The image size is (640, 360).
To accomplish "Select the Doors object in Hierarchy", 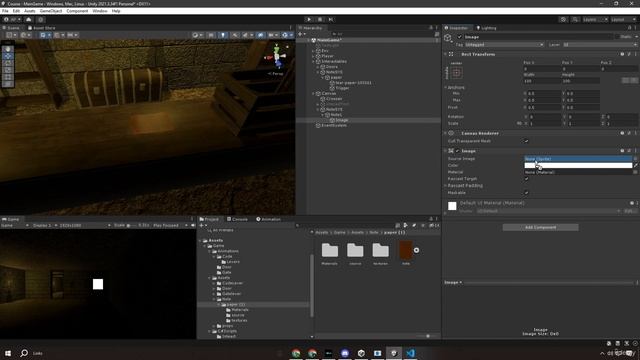I will tap(331, 67).
